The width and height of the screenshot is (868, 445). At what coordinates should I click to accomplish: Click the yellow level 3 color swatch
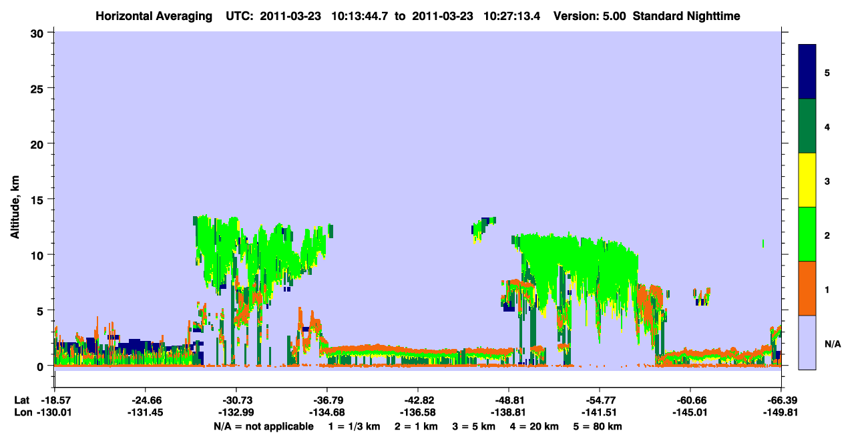click(807, 180)
